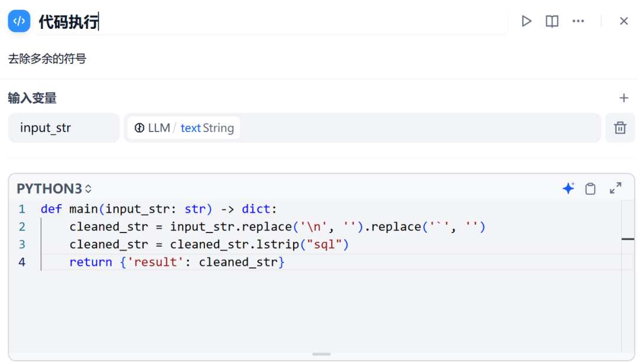Expand the code editor to fullscreen
The width and height of the screenshot is (638, 364).
pyautogui.click(x=616, y=188)
